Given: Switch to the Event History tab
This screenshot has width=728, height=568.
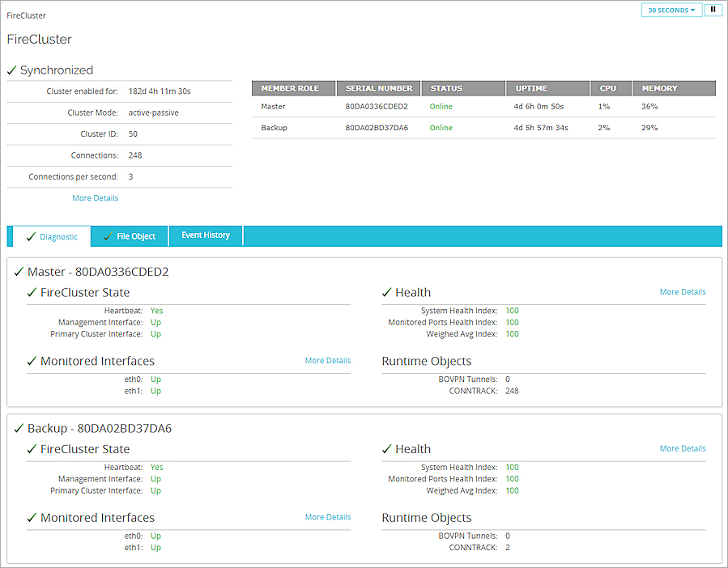Looking at the screenshot, I should [205, 235].
